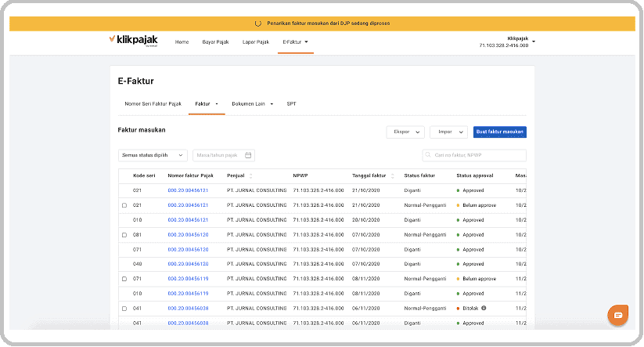
Task: Click the Nomor faktur Pajak column header
Action: click(x=191, y=175)
